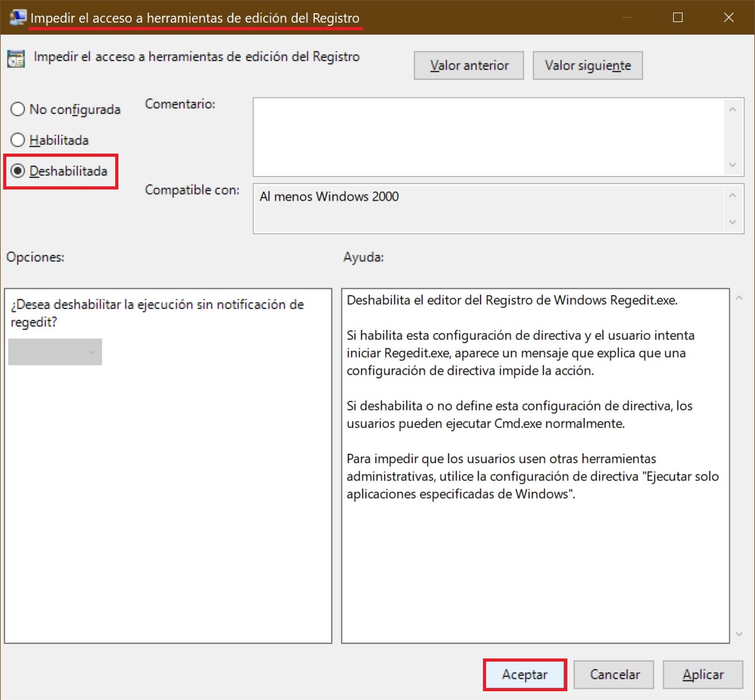
Task: Open the regedit silent execution dropdown
Action: [x=55, y=352]
